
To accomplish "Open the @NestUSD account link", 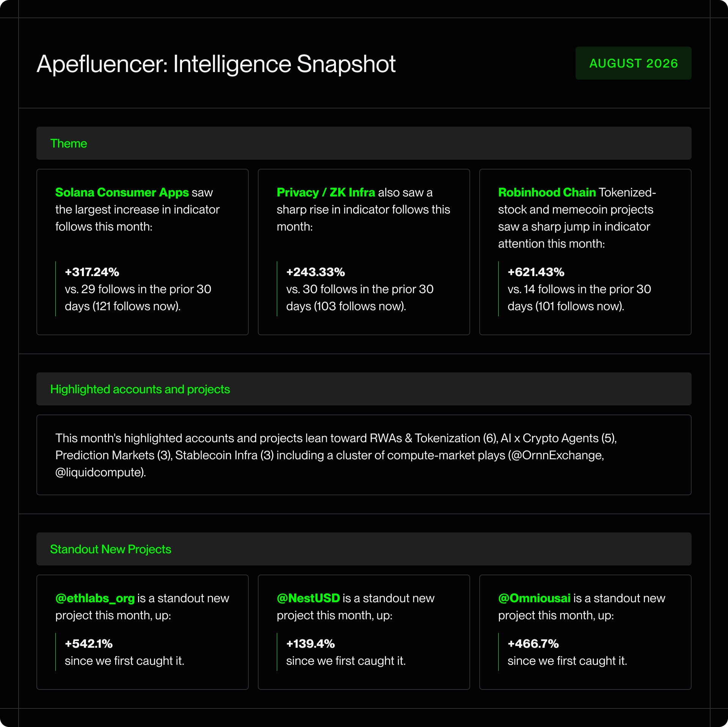I will point(308,598).
